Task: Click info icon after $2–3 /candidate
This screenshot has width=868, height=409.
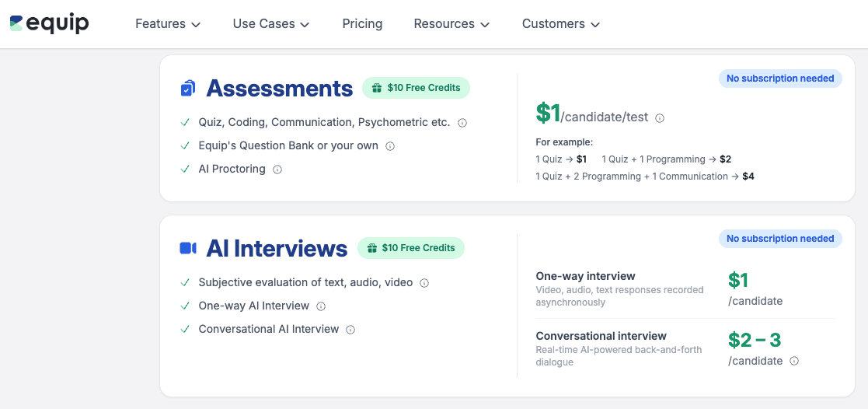Action: pyautogui.click(x=794, y=361)
